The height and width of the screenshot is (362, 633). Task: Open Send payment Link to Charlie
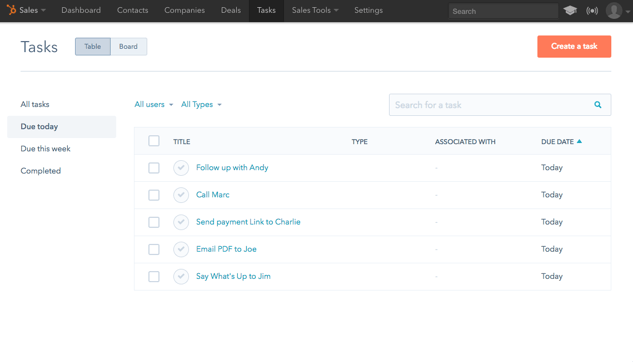(x=248, y=222)
